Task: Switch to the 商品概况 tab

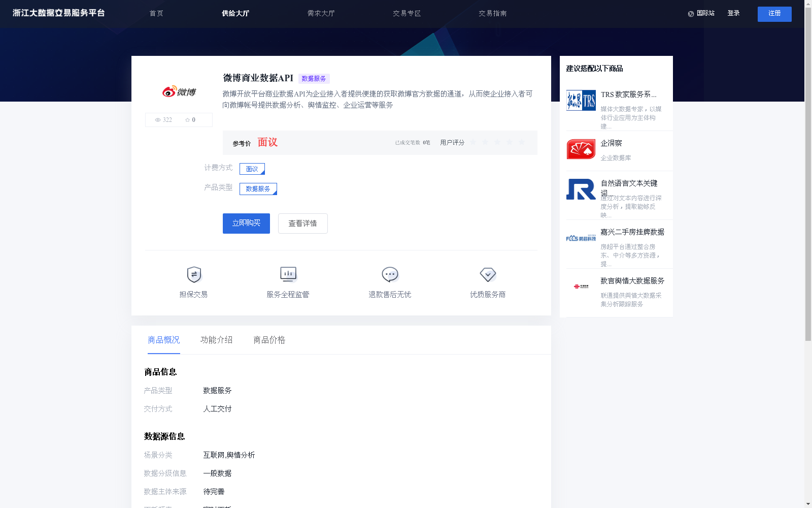Action: tap(164, 340)
